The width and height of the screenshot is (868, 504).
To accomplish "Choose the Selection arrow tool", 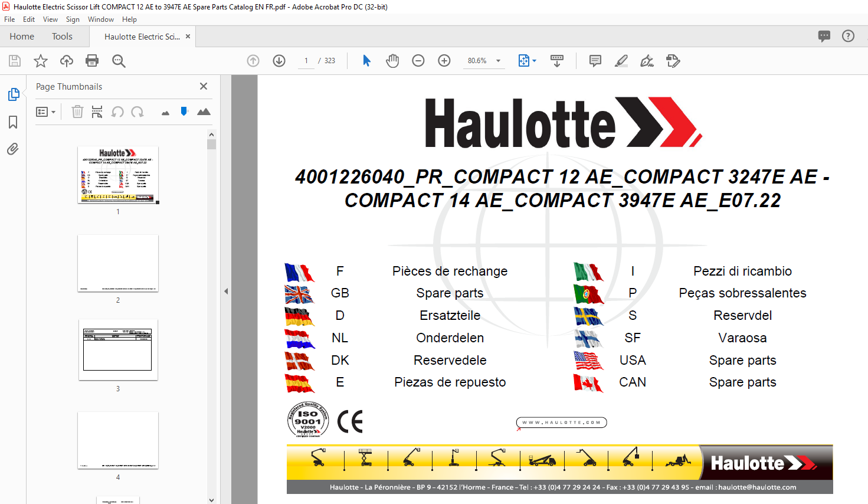I will (366, 61).
